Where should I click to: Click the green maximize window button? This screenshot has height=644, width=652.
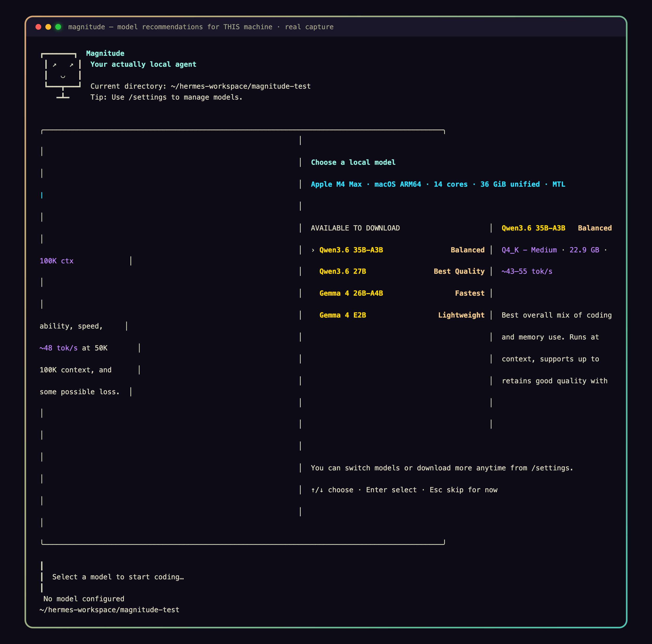pyautogui.click(x=58, y=27)
